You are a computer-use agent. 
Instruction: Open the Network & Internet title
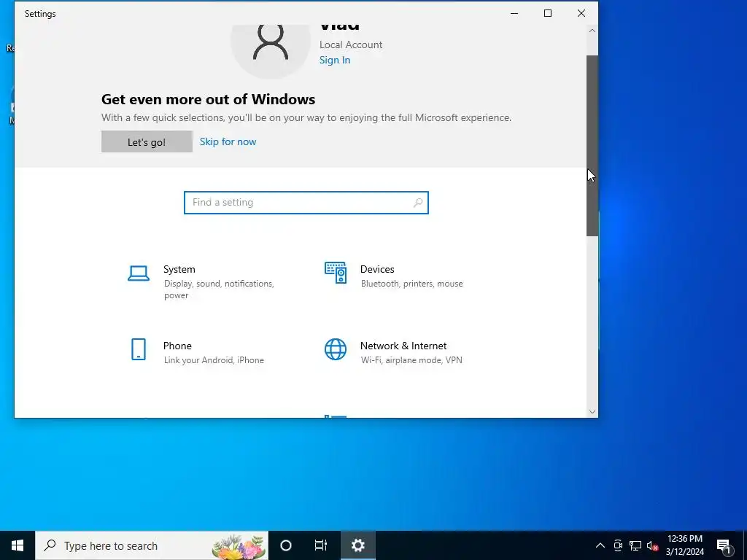403,346
